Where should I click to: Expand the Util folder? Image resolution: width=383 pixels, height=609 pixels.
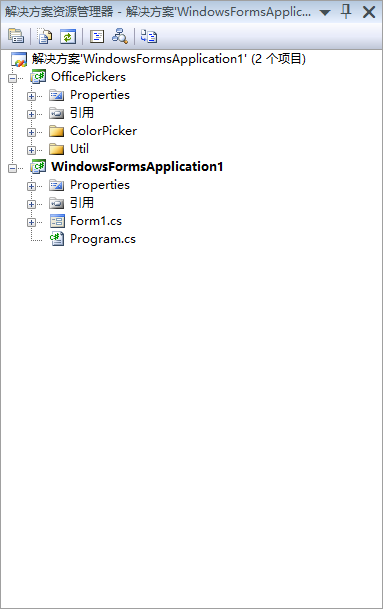pos(31,150)
